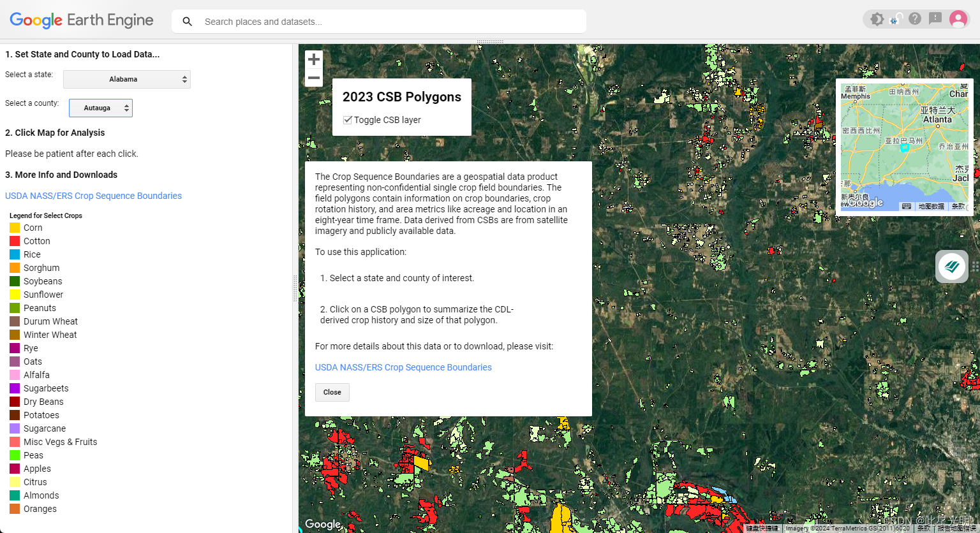Click the Corn yellow legend swatch

click(15, 228)
